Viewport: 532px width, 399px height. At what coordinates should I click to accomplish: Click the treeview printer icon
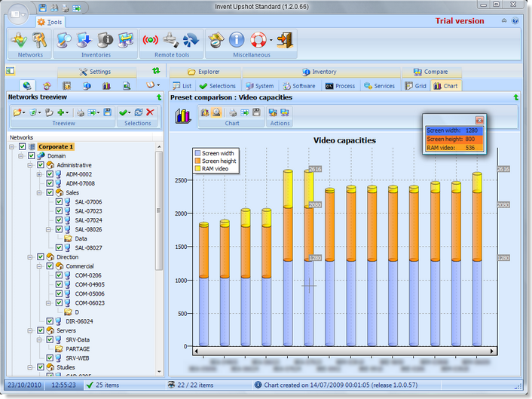(x=80, y=112)
